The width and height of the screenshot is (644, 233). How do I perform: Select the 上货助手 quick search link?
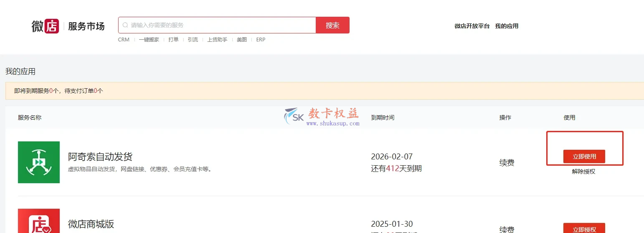pos(217,40)
